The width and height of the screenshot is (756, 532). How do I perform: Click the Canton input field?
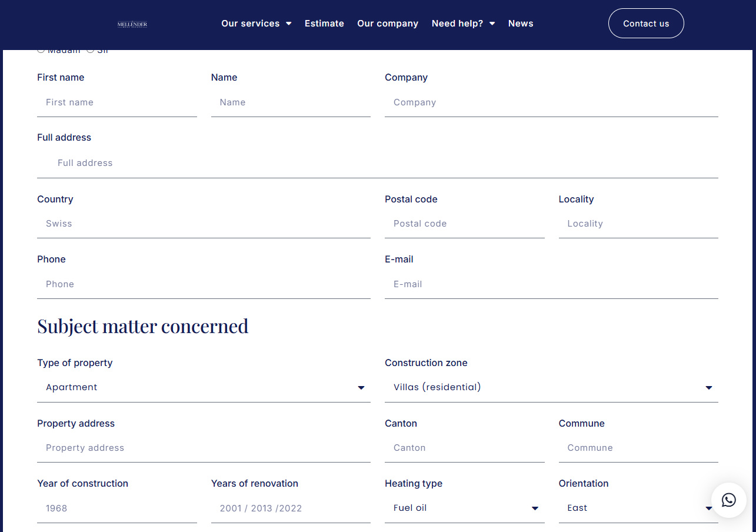pos(464,448)
